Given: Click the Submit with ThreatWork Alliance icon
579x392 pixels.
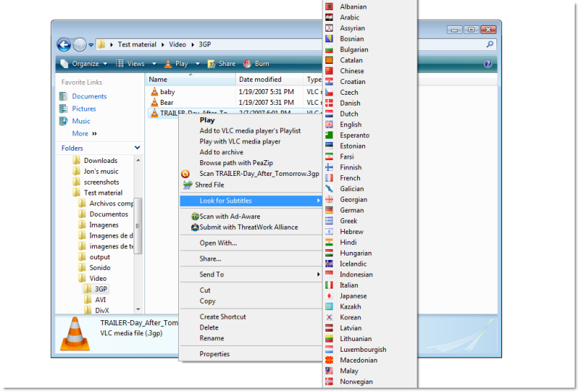Looking at the screenshot, I should coord(195,228).
